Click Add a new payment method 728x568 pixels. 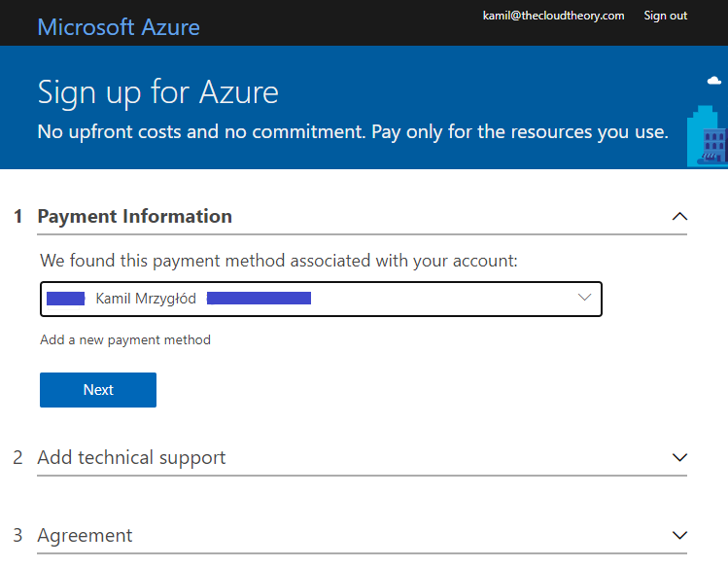(x=125, y=339)
